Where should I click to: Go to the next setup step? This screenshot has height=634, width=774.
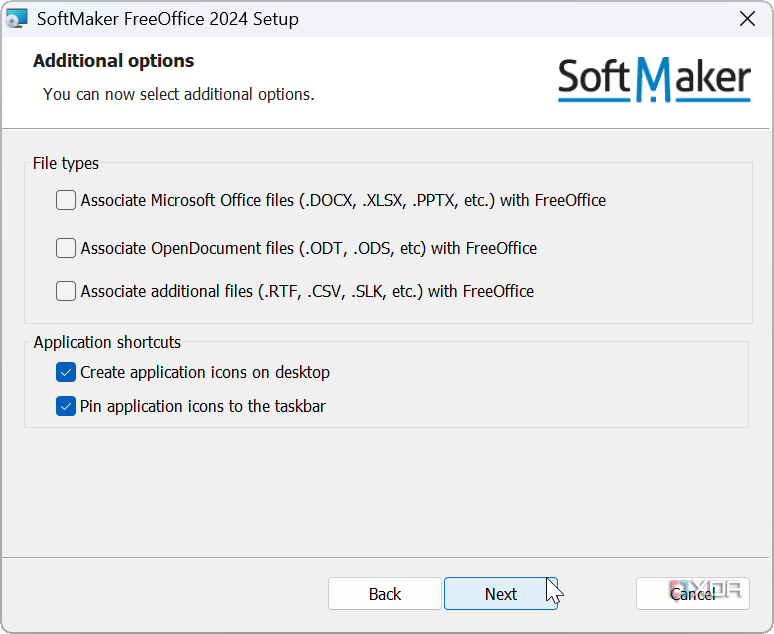coord(501,594)
